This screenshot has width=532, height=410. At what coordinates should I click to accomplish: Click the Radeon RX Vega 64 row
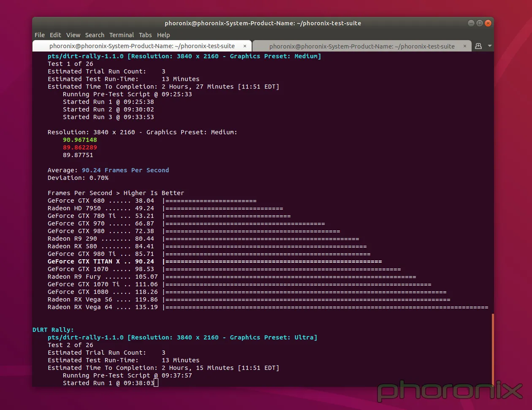click(x=268, y=307)
